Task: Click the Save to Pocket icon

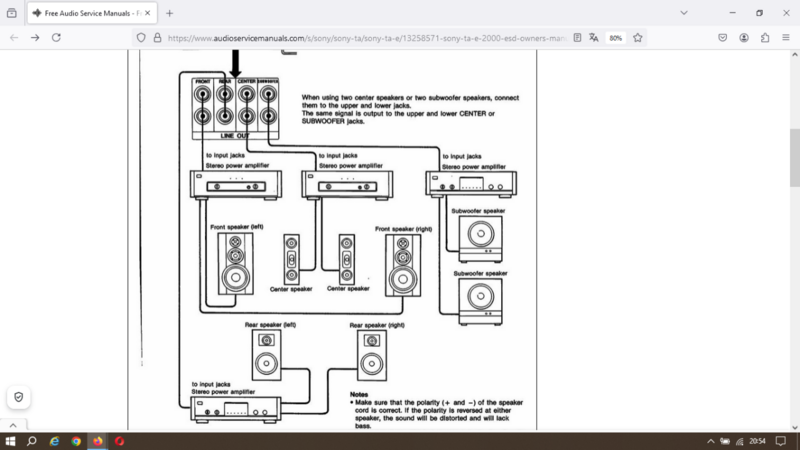Action: pyautogui.click(x=722, y=37)
